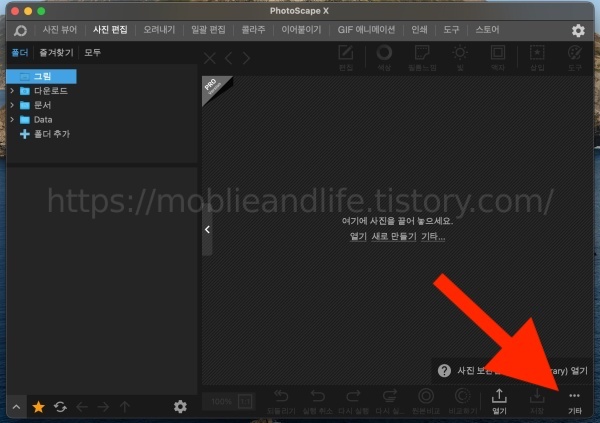Viewport: 600px width, 423px height.
Task: Open the 편집 (Edit) tool icon
Action: click(x=346, y=53)
